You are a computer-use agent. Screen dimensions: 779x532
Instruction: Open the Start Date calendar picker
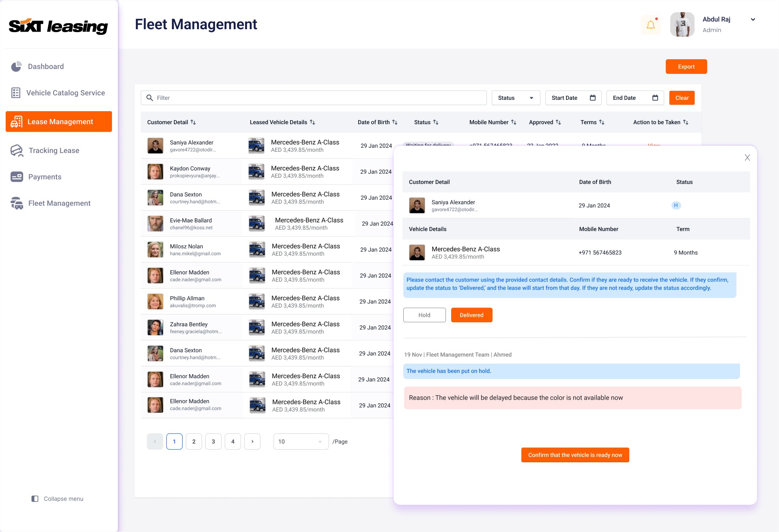click(x=592, y=98)
